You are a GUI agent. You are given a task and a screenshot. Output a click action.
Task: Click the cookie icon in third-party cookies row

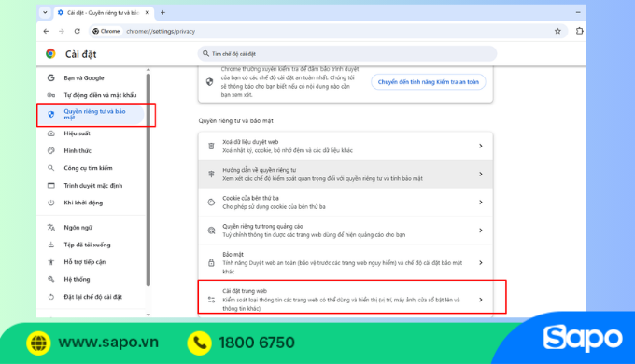pyautogui.click(x=211, y=202)
